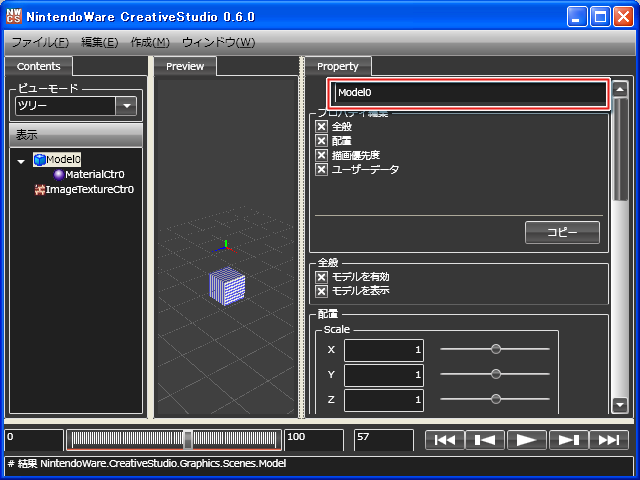Open the ファイル(F) menu
The image size is (640, 480).
click(40, 42)
